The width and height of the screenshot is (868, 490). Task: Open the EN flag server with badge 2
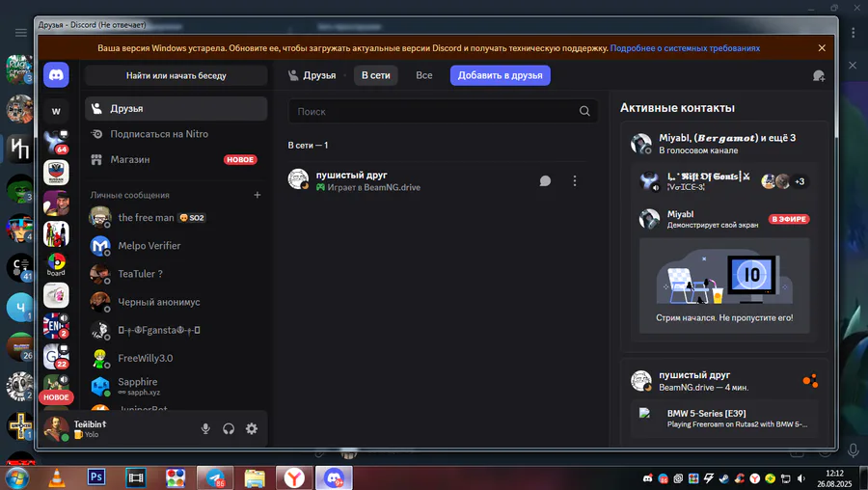[x=56, y=326]
